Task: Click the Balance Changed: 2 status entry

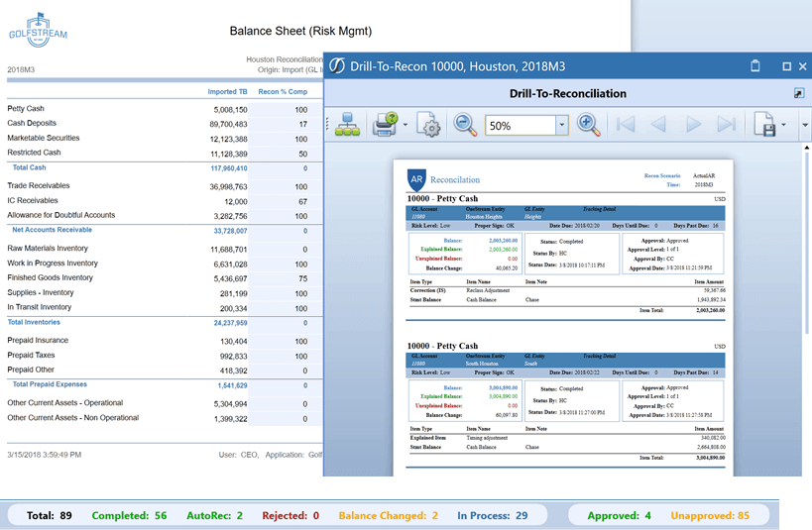Action: click(x=389, y=516)
